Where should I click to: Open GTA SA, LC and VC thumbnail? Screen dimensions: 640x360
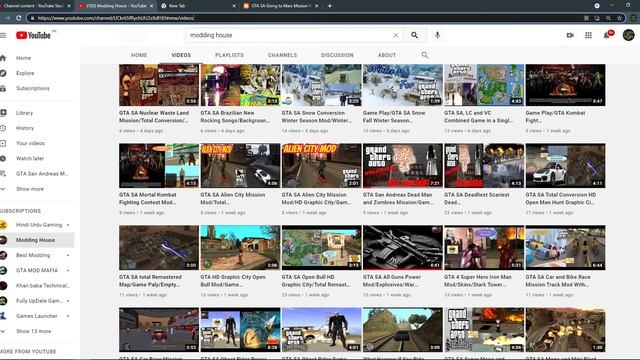tap(484, 85)
